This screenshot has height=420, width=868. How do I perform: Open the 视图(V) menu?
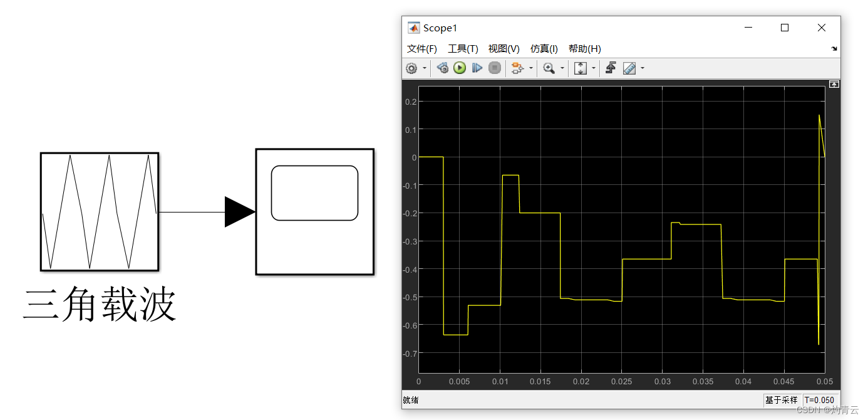pyautogui.click(x=504, y=49)
